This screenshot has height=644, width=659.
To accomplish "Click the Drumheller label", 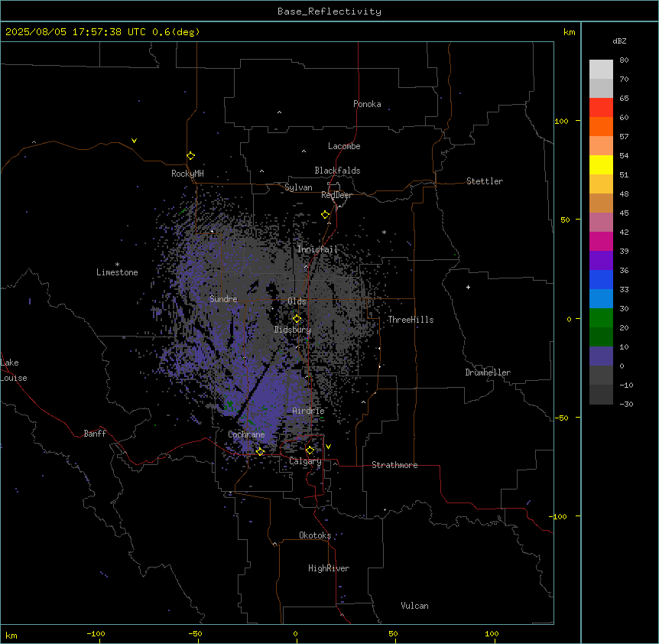I will (488, 372).
